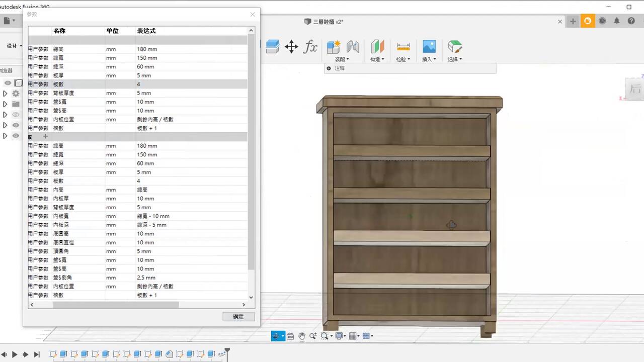Click the scroll down arrow of parameters list
The image size is (644, 362).
tap(252, 297)
